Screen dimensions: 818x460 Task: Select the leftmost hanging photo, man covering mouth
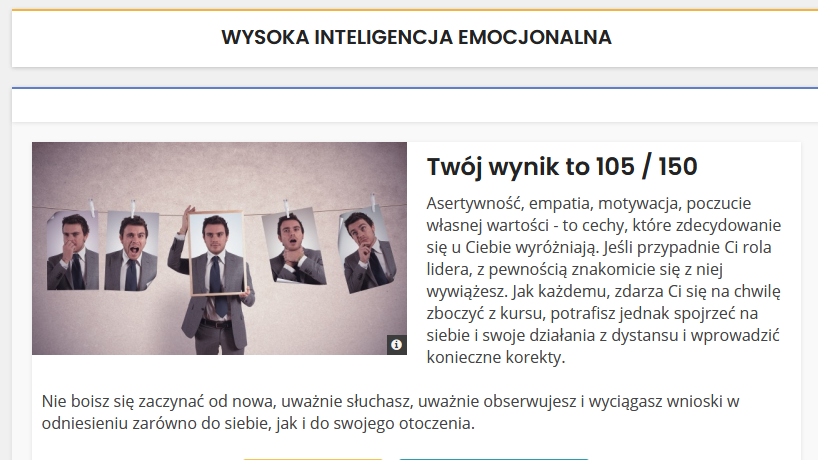(x=72, y=250)
